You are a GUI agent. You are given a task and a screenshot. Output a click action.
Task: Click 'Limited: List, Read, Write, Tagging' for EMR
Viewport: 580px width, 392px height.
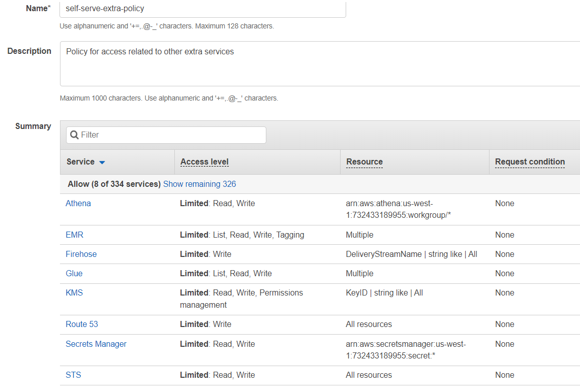(x=242, y=235)
